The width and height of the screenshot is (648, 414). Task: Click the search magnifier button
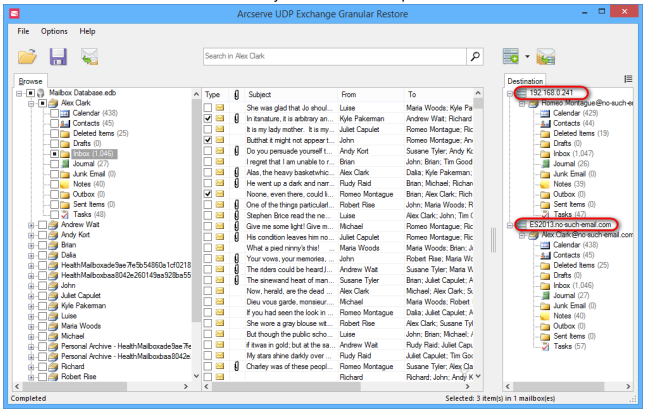475,56
